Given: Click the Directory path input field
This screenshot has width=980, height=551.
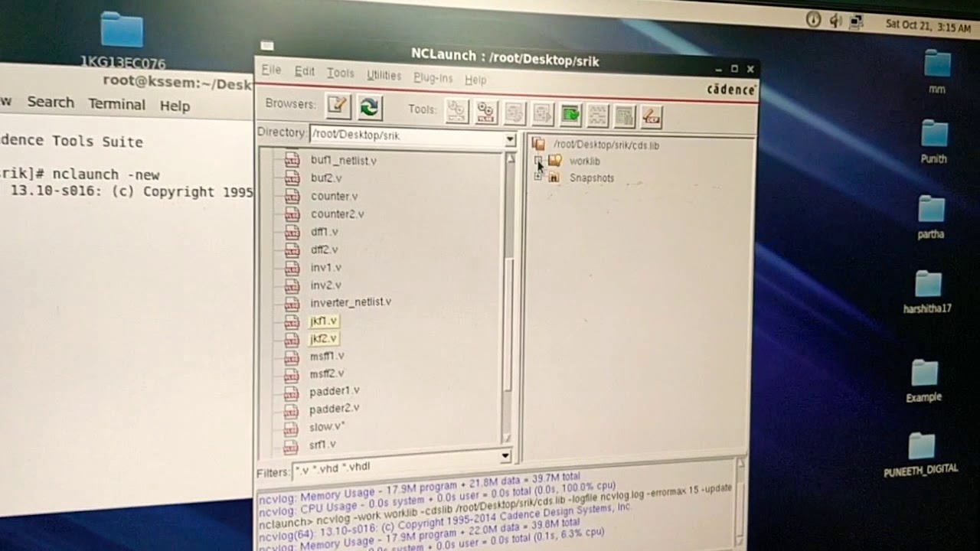Looking at the screenshot, I should tap(407, 136).
